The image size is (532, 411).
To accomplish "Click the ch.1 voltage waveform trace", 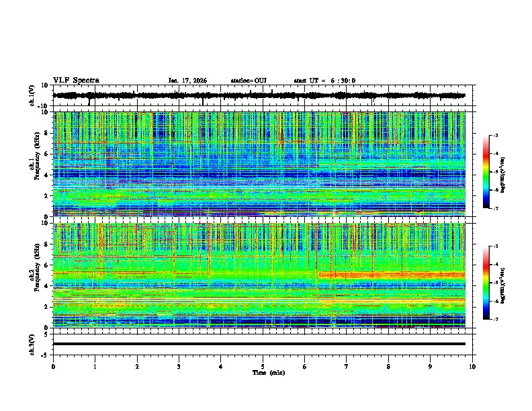I will pyautogui.click(x=259, y=95).
